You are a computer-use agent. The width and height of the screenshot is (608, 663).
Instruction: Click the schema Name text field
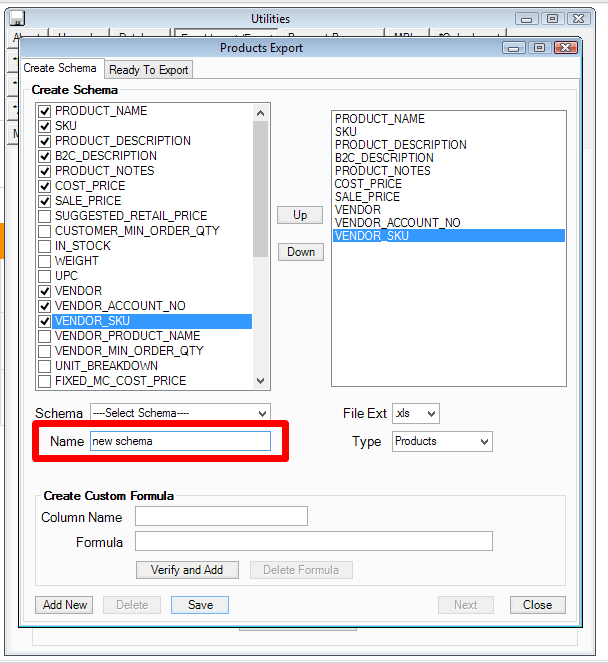point(180,441)
